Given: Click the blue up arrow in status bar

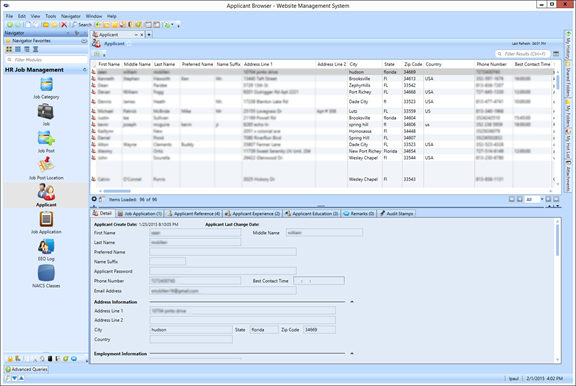Looking at the screenshot, I should pos(21,378).
